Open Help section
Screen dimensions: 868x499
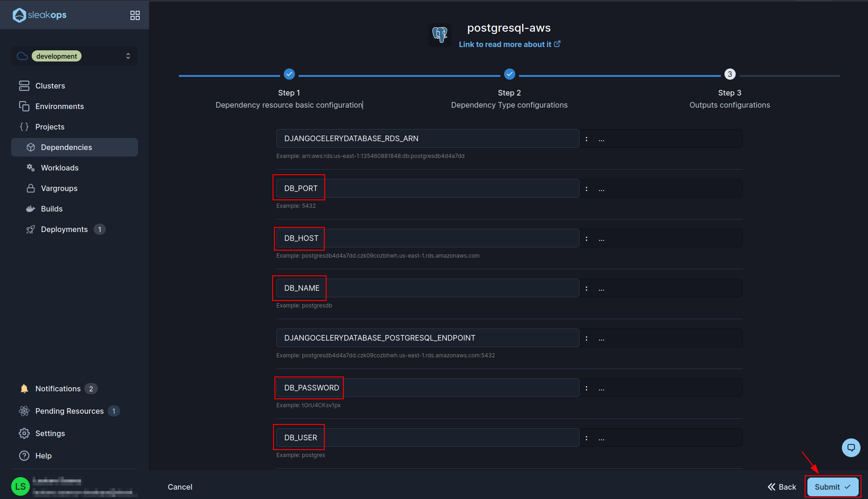[x=43, y=456]
